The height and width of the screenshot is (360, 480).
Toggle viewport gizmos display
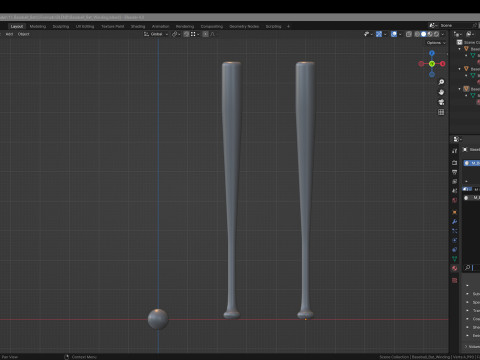click(x=379, y=34)
